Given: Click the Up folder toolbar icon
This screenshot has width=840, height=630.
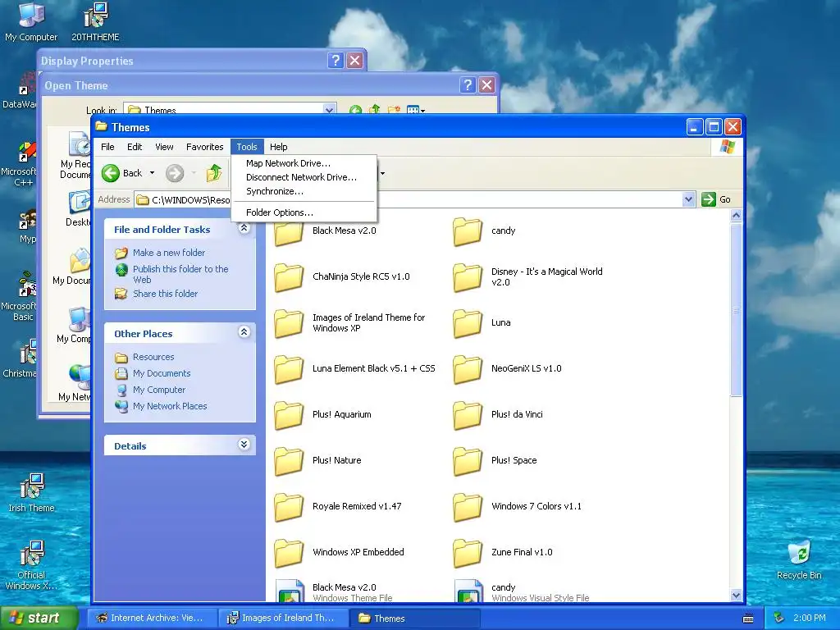Looking at the screenshot, I should pyautogui.click(x=214, y=172).
